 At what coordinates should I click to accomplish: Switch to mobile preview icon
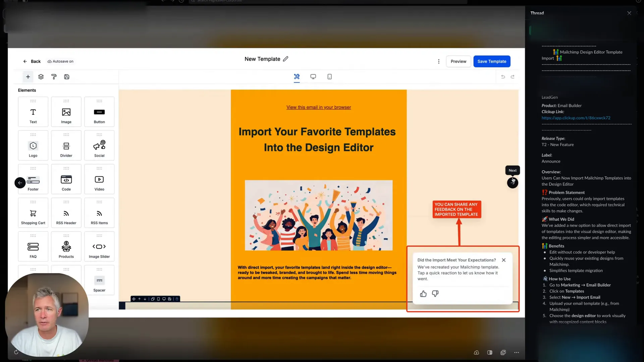point(329,77)
